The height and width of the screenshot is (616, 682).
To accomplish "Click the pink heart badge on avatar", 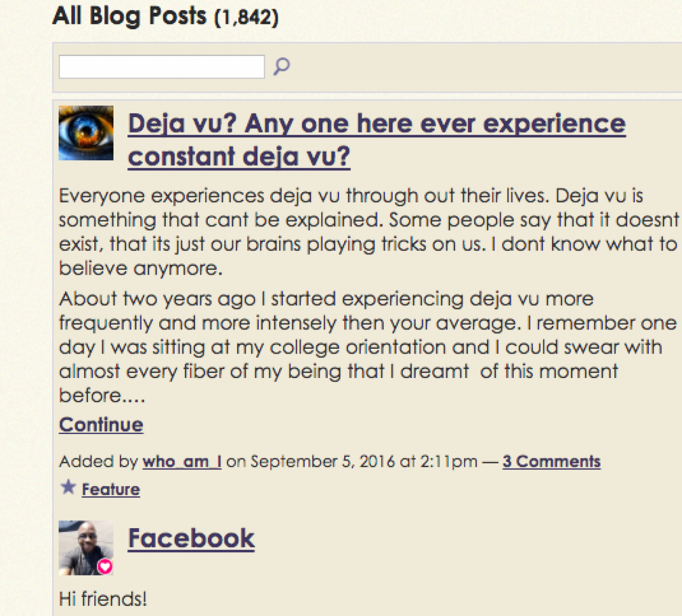I will click(105, 566).
